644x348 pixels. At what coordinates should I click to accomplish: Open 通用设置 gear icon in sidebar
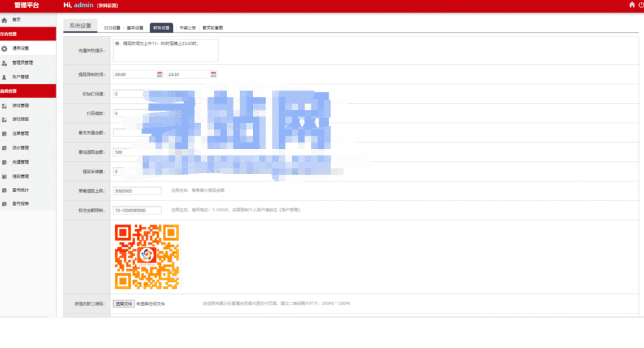point(4,48)
